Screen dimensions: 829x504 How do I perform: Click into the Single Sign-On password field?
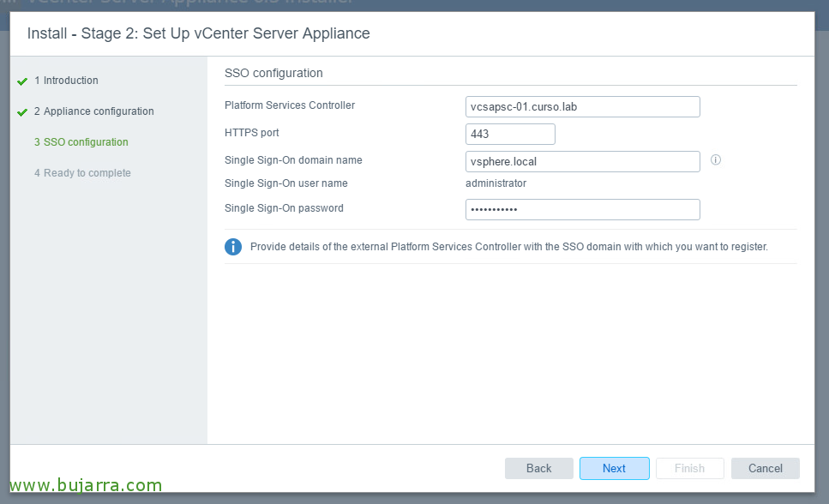(x=583, y=209)
